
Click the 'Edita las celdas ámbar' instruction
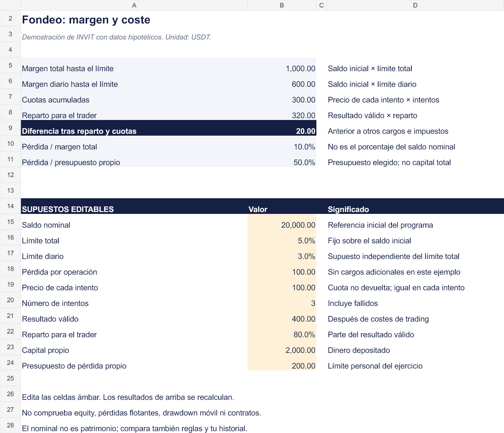point(128,397)
